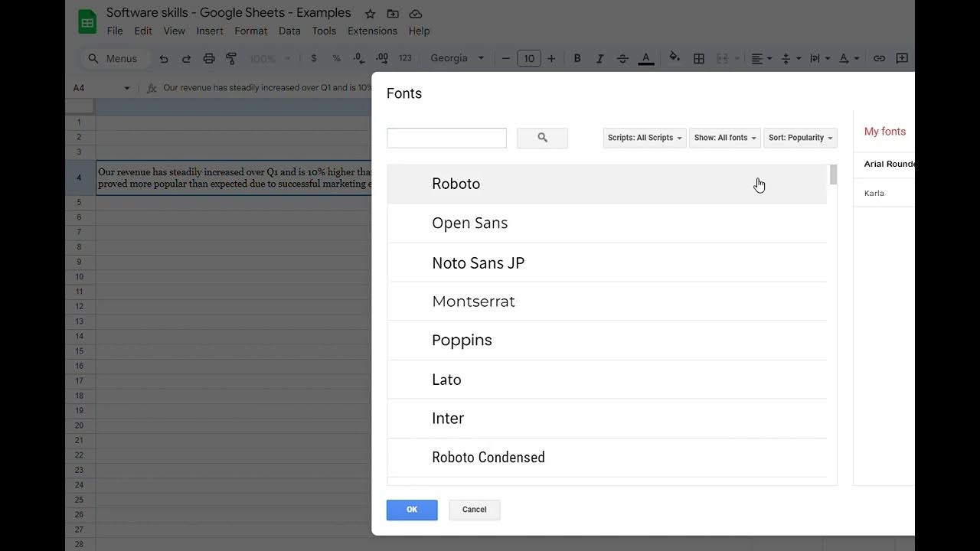980x551 pixels.
Task: Toggle strikethrough formatting
Action: [622, 58]
